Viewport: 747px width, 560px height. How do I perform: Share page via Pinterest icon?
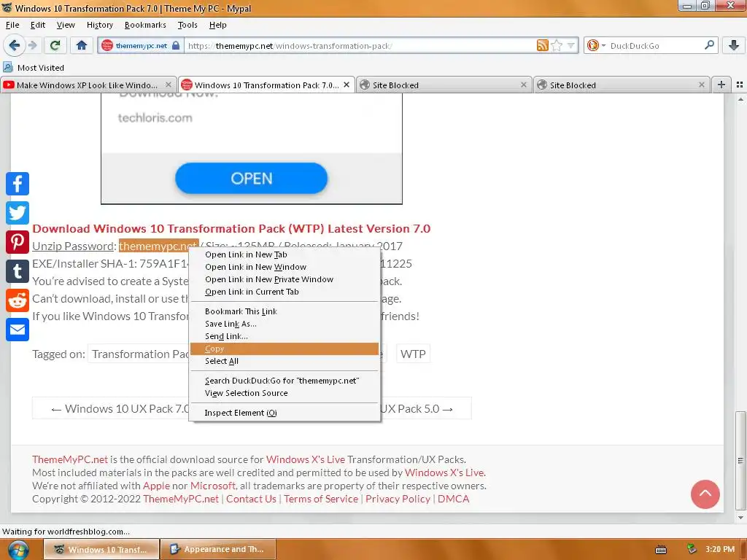(x=18, y=242)
